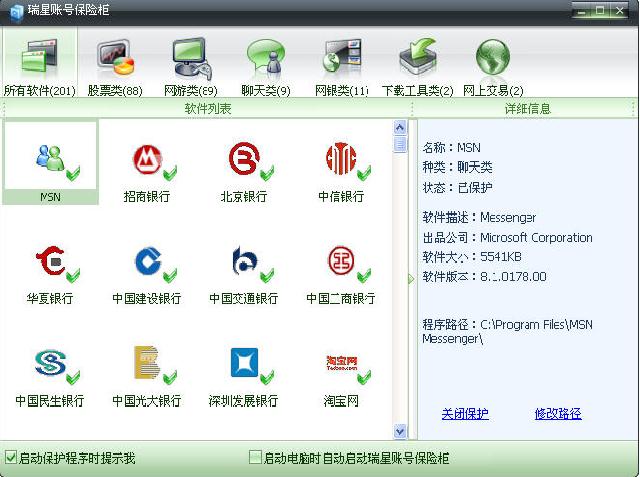Toggle 启动保护程序时提示我 checkbox
Viewport: 640px width, 477px height.
10,457
